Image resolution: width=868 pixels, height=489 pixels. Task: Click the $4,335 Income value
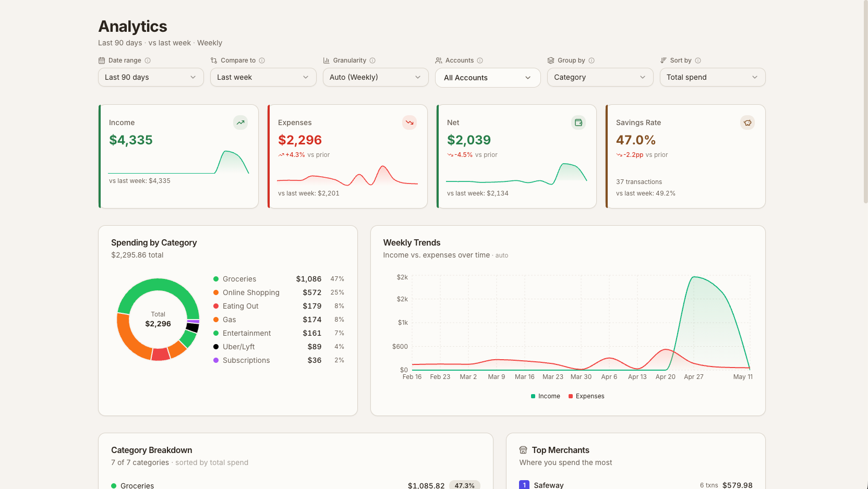coord(131,140)
